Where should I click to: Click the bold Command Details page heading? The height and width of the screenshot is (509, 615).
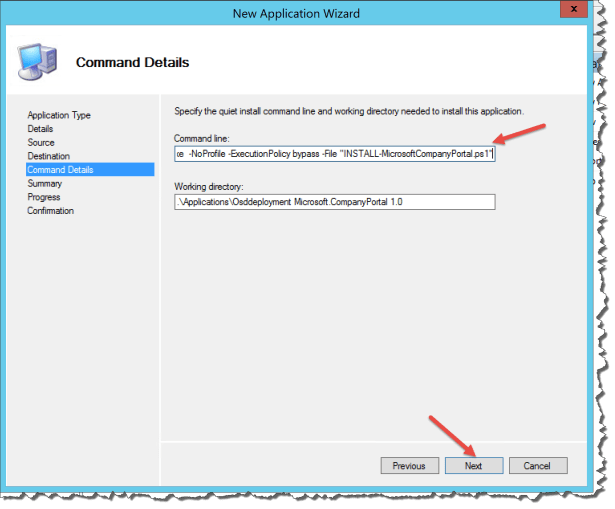[133, 63]
